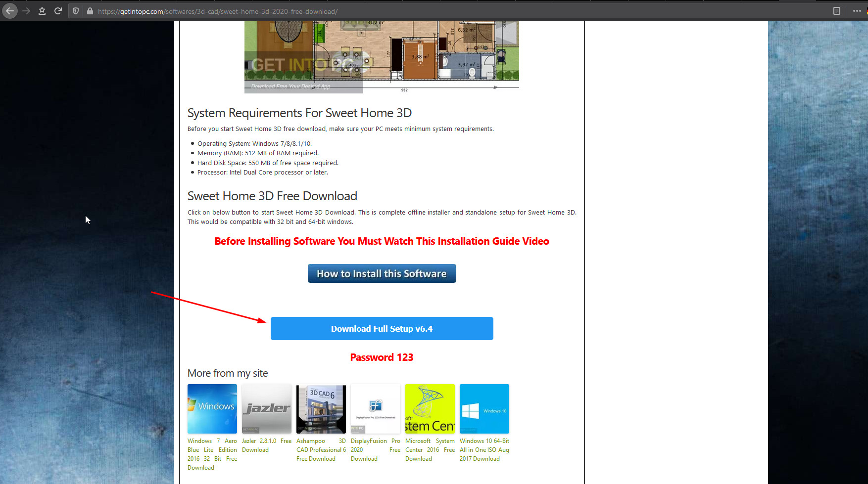The image size is (868, 484).
Task: Click Download Full Setup v6.4 button
Action: coord(382,329)
